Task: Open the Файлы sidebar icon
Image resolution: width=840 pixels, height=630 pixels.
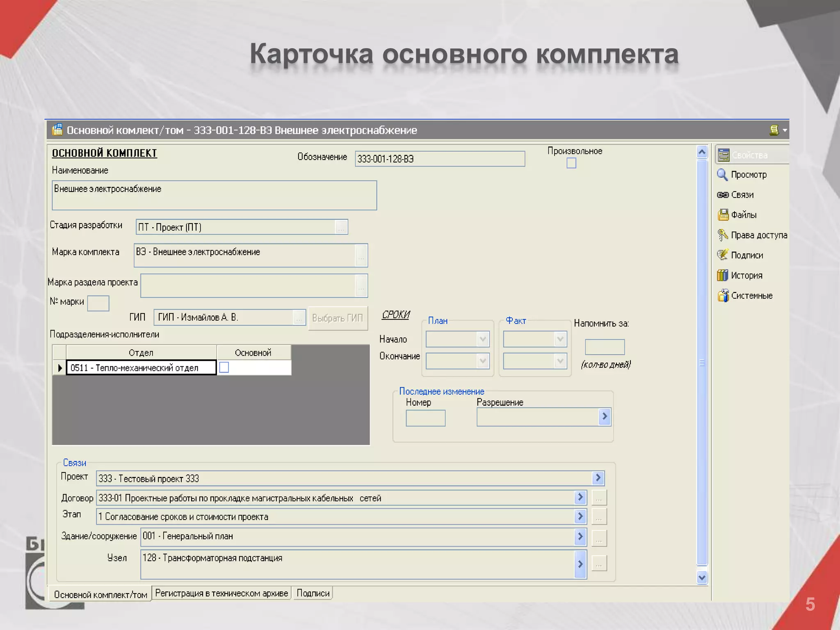Action: click(723, 215)
